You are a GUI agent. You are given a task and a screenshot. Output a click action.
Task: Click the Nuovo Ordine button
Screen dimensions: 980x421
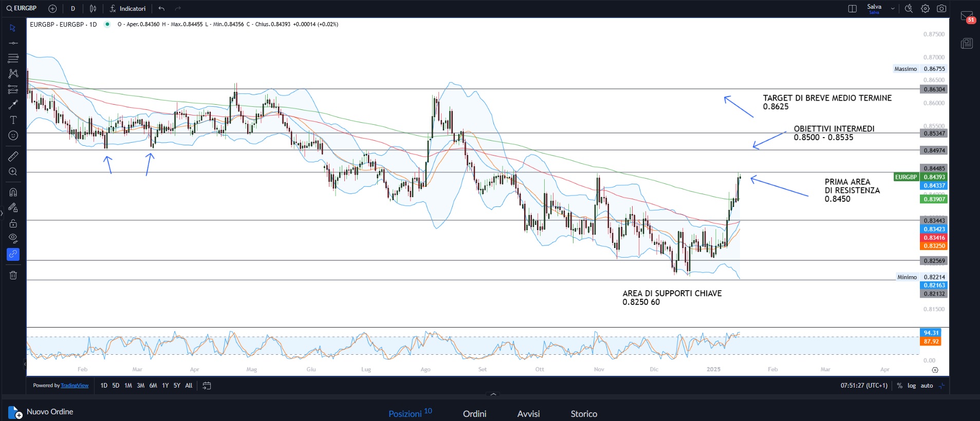click(x=41, y=412)
